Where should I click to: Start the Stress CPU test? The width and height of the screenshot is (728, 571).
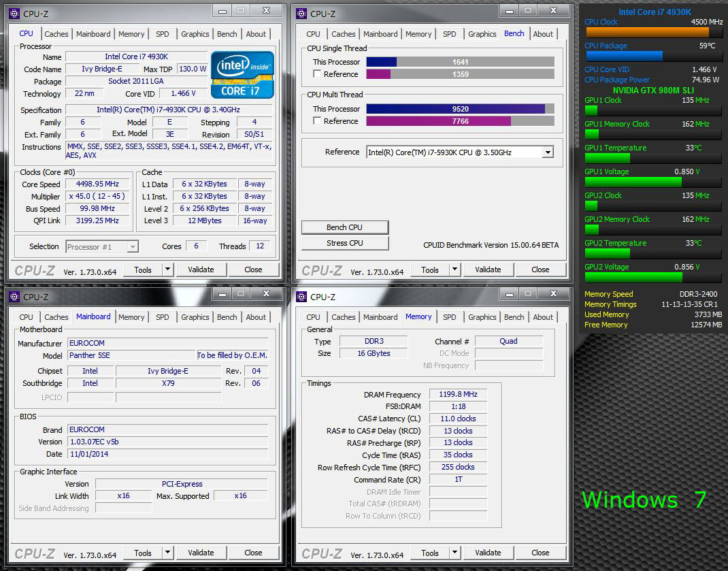click(x=344, y=243)
